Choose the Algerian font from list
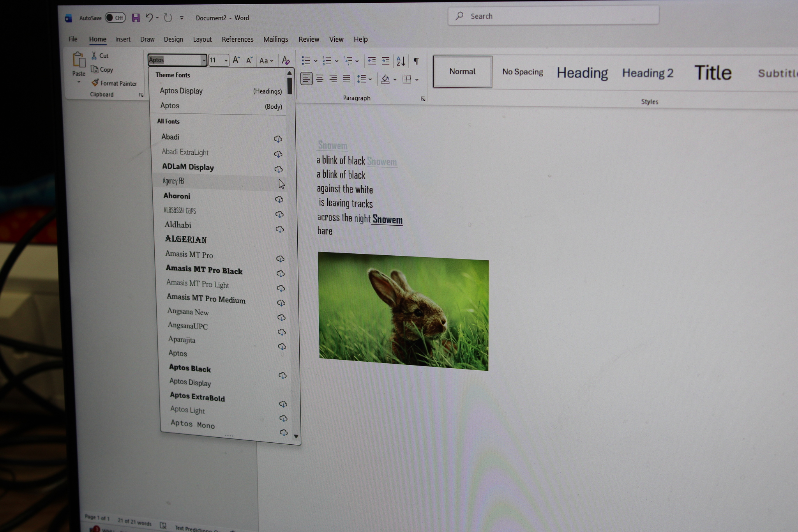 tap(186, 239)
